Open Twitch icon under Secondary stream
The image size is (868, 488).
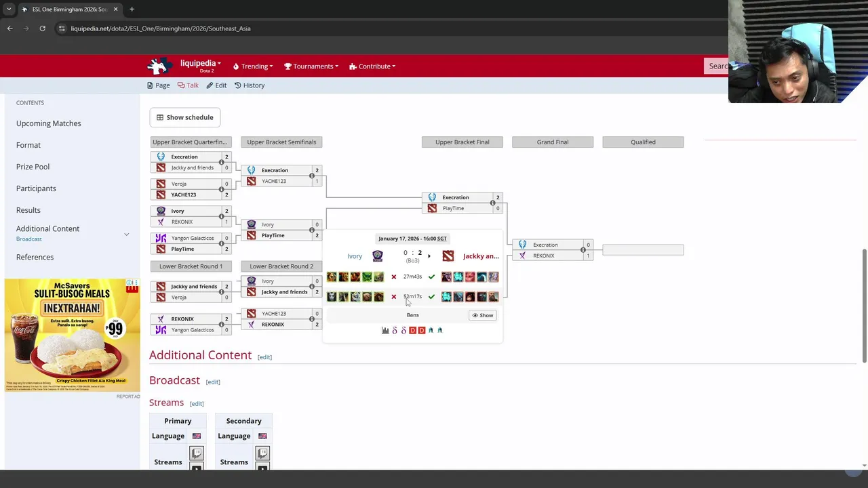coord(262,453)
